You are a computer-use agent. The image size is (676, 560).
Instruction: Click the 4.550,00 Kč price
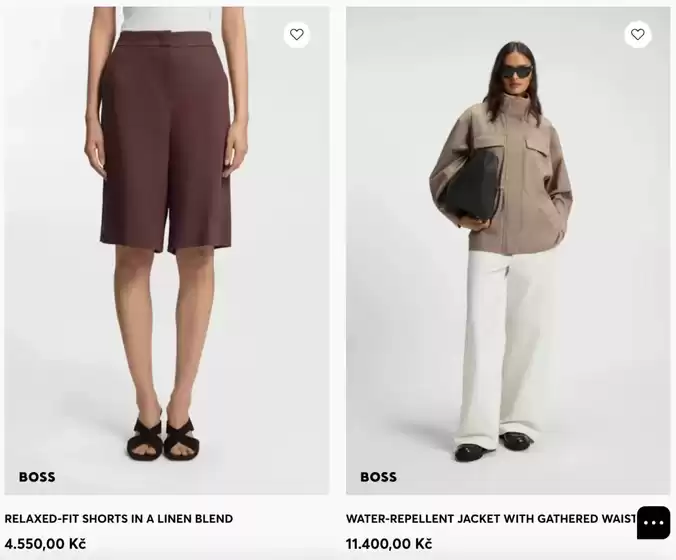(x=45, y=544)
